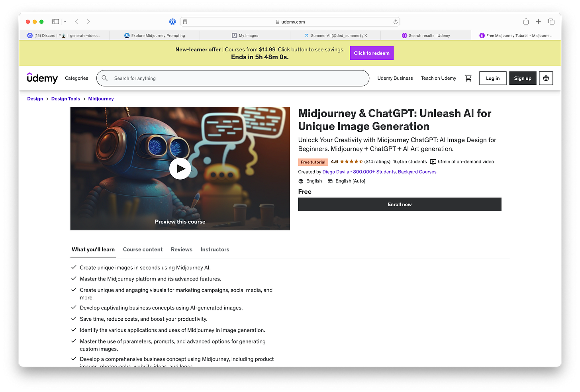
Task: Navigate to Design breadcrumb
Action: (x=35, y=99)
